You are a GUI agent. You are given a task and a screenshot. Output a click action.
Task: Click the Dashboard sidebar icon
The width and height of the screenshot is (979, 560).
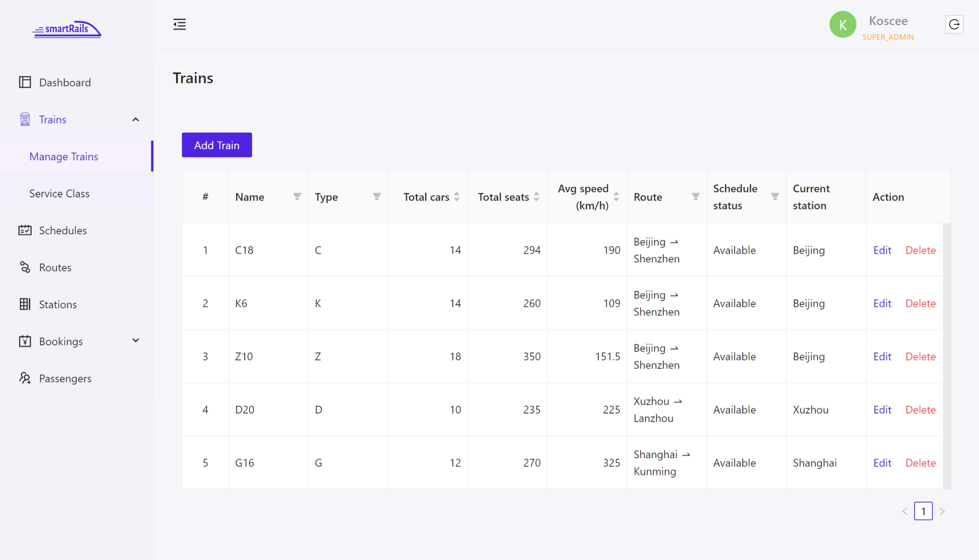[24, 81]
